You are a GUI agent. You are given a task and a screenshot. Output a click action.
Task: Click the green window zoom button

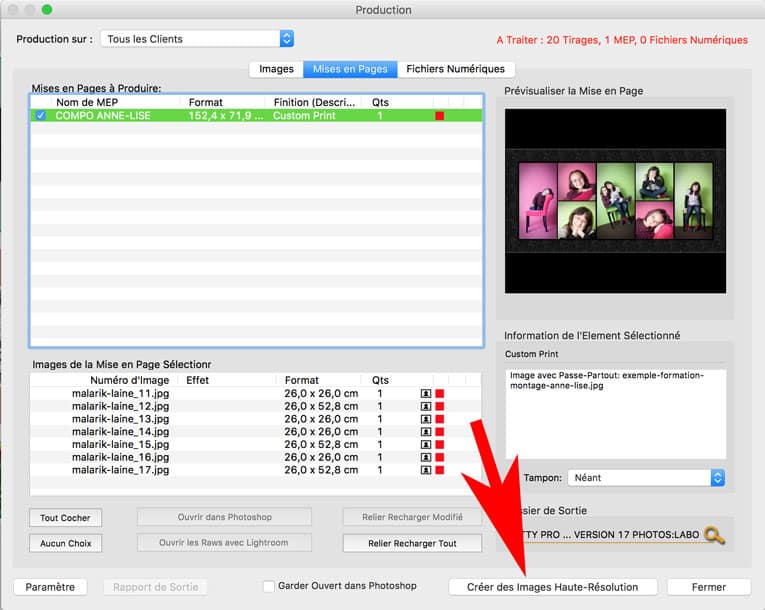[47, 9]
